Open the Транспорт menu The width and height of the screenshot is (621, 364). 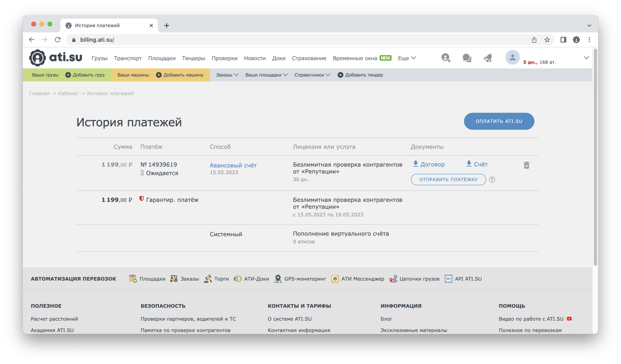pos(128,58)
